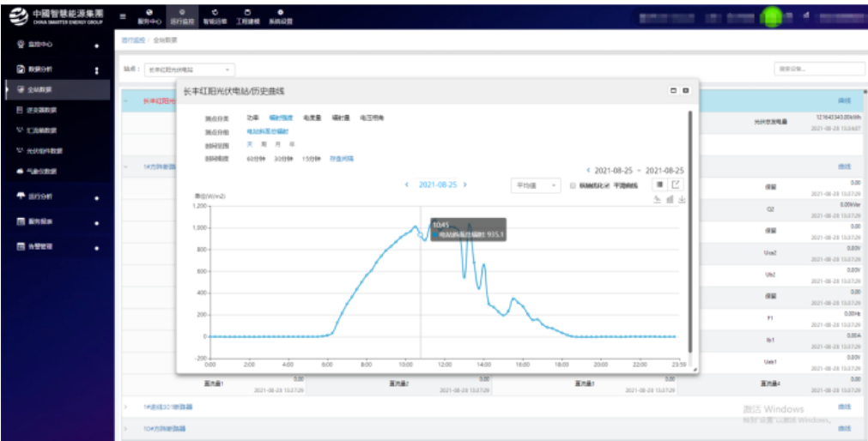Switch chart to line type icon
Viewport: 868px width, 441px height.
click(x=658, y=199)
